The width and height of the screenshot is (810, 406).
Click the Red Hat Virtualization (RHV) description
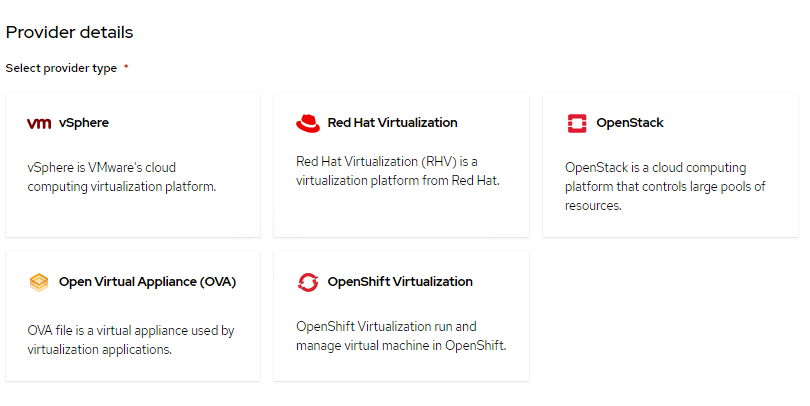pos(397,170)
